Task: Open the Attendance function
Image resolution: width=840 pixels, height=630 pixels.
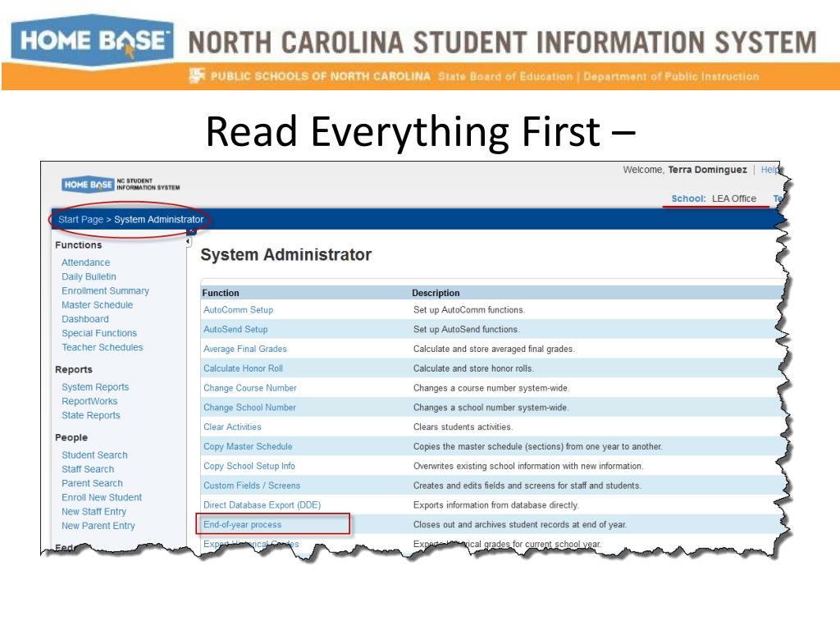Action: [x=85, y=262]
